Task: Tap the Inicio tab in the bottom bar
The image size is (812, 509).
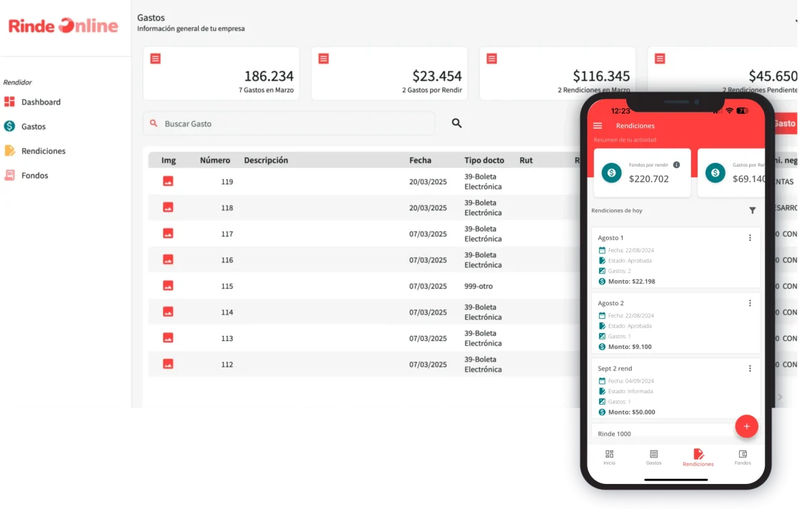Action: point(609,458)
